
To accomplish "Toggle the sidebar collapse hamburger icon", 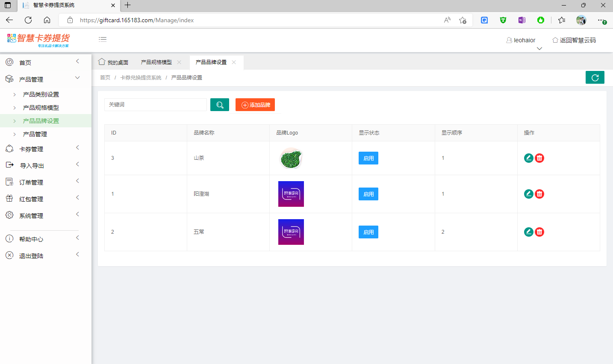I will click(103, 39).
